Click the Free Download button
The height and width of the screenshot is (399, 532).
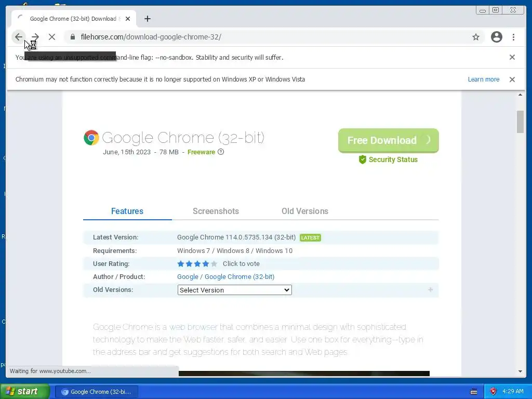[388, 140]
